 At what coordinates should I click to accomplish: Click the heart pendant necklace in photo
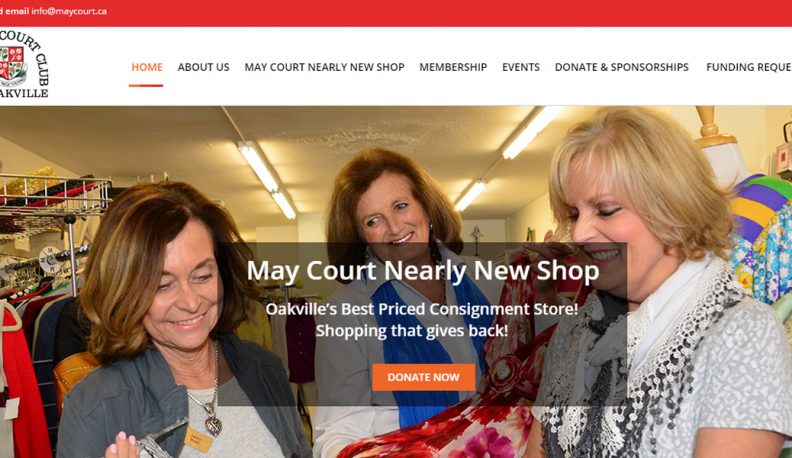tap(213, 426)
